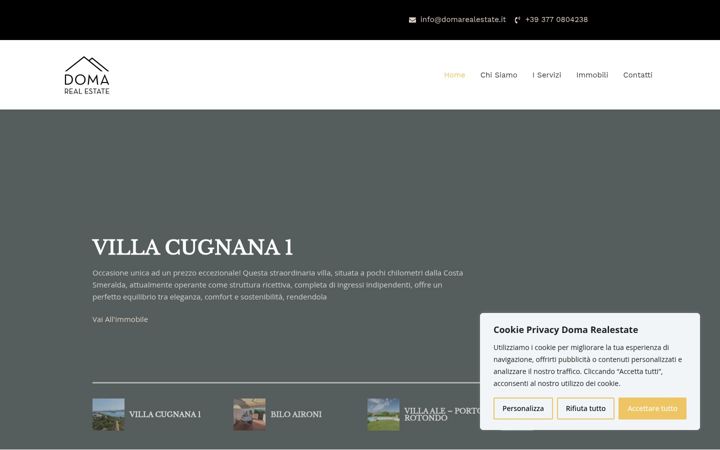The width and height of the screenshot is (720, 450).
Task: Open the Contatti menu item
Action: (x=637, y=75)
